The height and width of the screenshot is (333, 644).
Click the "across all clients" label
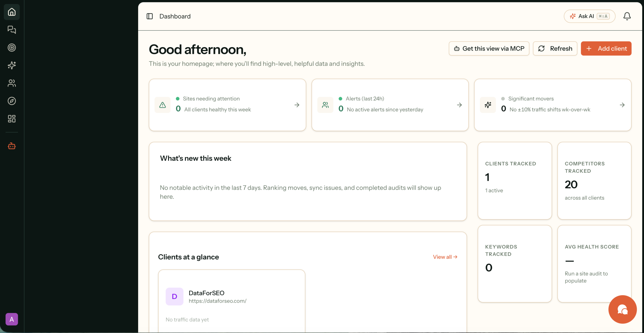pyautogui.click(x=584, y=198)
